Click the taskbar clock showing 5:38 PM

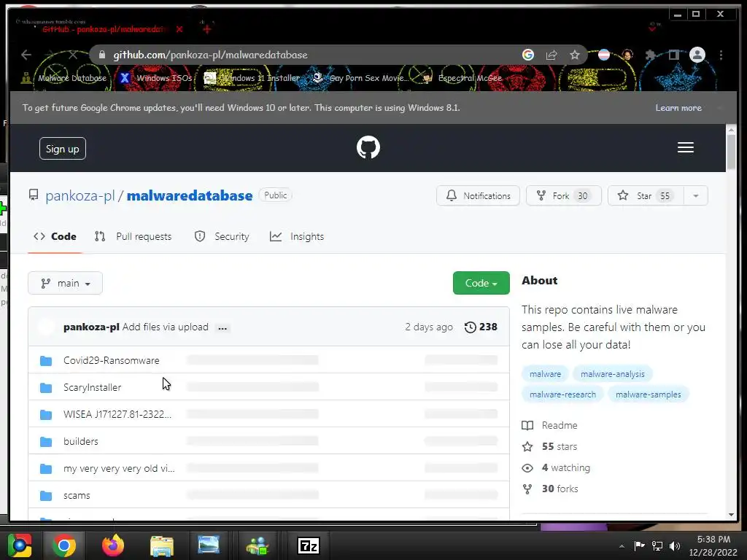pyautogui.click(x=713, y=545)
